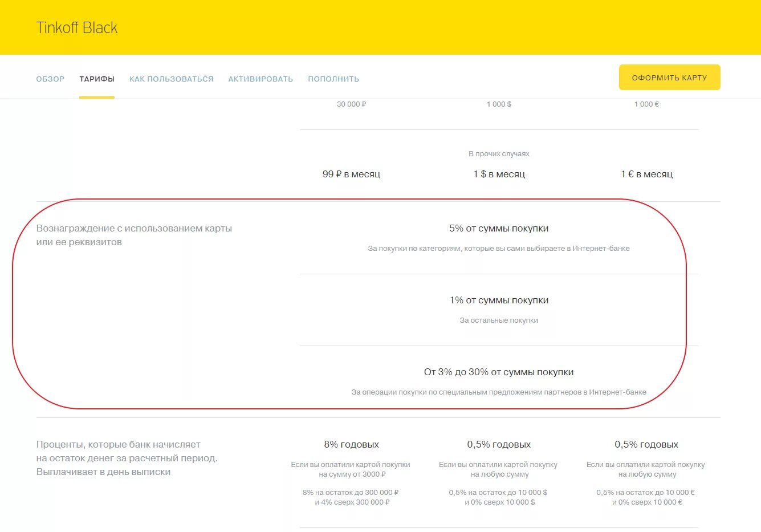Screen dimensions: 761x532
Task: Click the 1 000 € value
Action: click(646, 104)
